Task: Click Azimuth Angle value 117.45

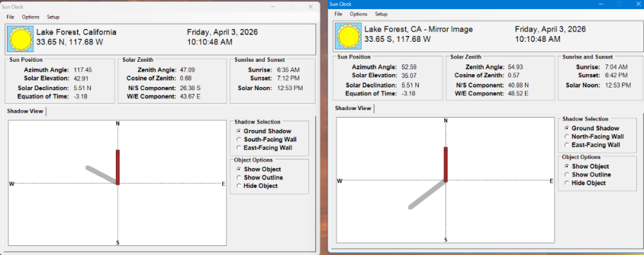Action: coord(82,70)
